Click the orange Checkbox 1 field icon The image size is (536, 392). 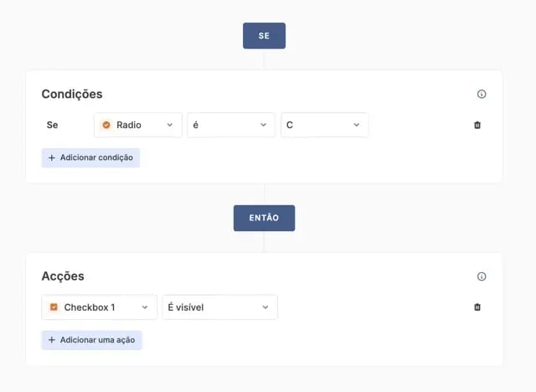[x=54, y=307]
